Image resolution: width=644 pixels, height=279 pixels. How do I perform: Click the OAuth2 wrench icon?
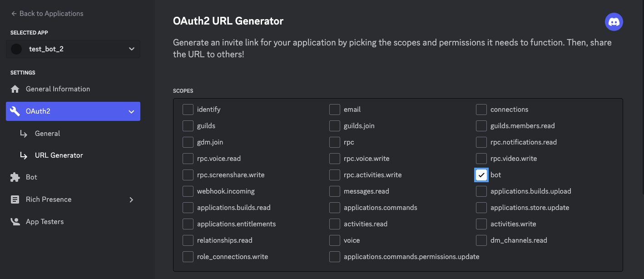click(x=15, y=111)
